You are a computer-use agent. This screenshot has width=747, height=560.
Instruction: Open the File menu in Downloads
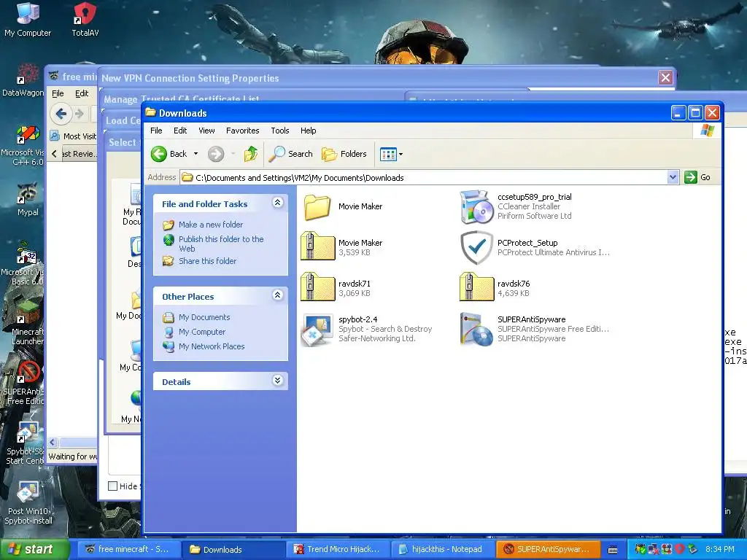[x=156, y=131]
